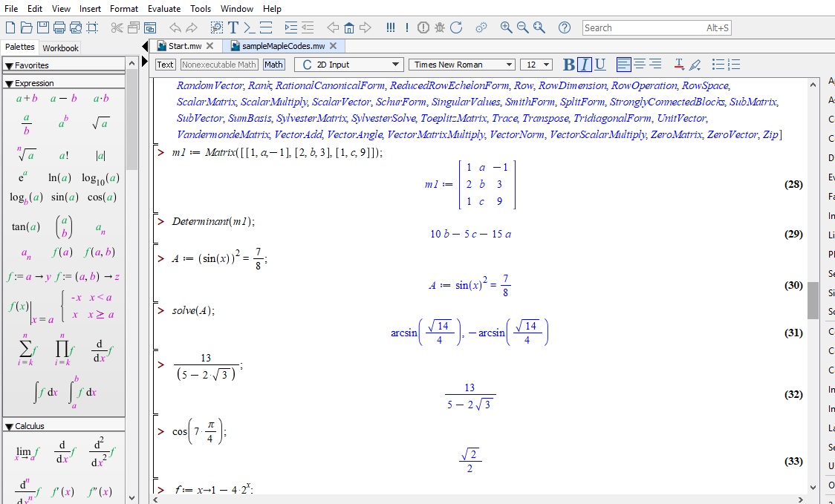Image resolution: width=835 pixels, height=504 pixels.
Task: Insert a+b expression template
Action: [27, 99]
